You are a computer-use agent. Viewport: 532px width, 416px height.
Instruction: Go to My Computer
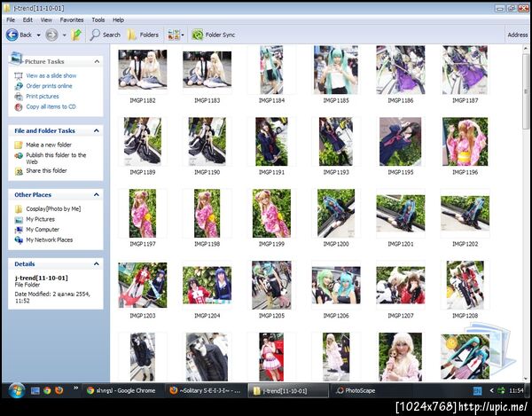43,230
